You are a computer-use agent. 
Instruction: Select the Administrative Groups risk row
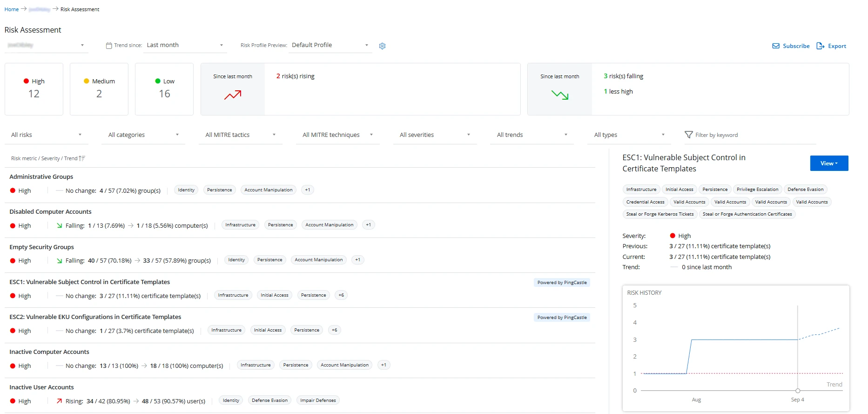[41, 177]
